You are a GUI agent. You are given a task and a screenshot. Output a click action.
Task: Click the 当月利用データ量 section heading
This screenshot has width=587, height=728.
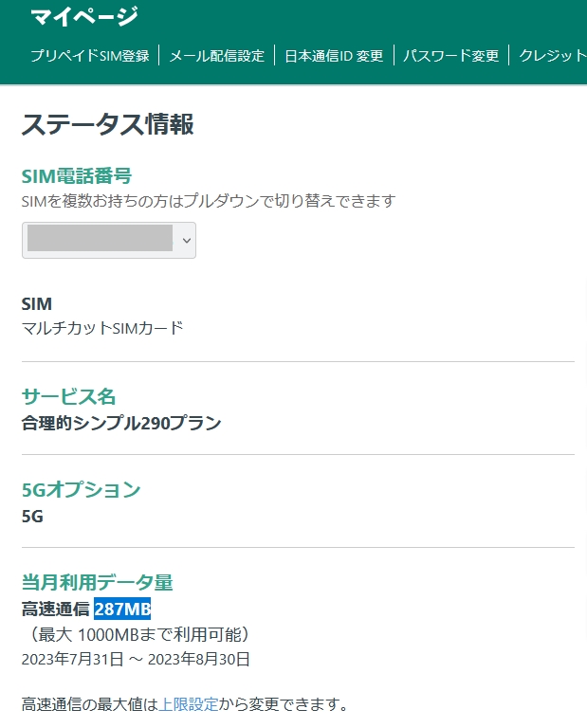pos(97,582)
